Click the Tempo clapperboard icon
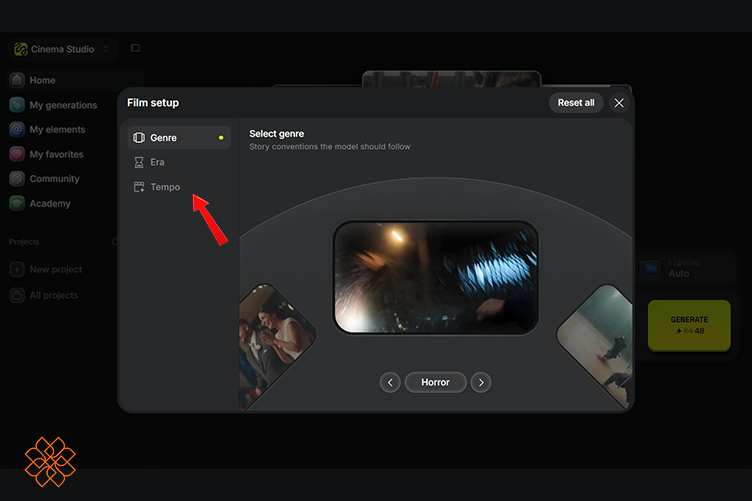Image resolution: width=752 pixels, height=501 pixels. pos(139,187)
